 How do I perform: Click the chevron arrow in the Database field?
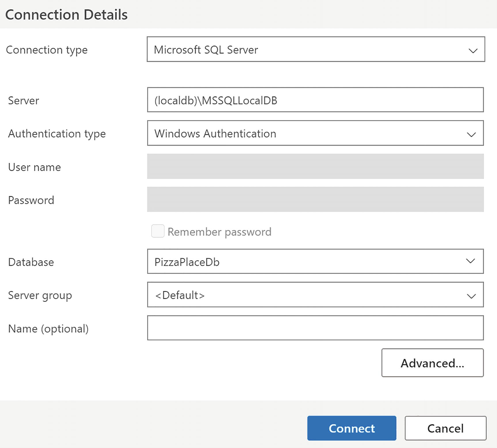coord(470,261)
